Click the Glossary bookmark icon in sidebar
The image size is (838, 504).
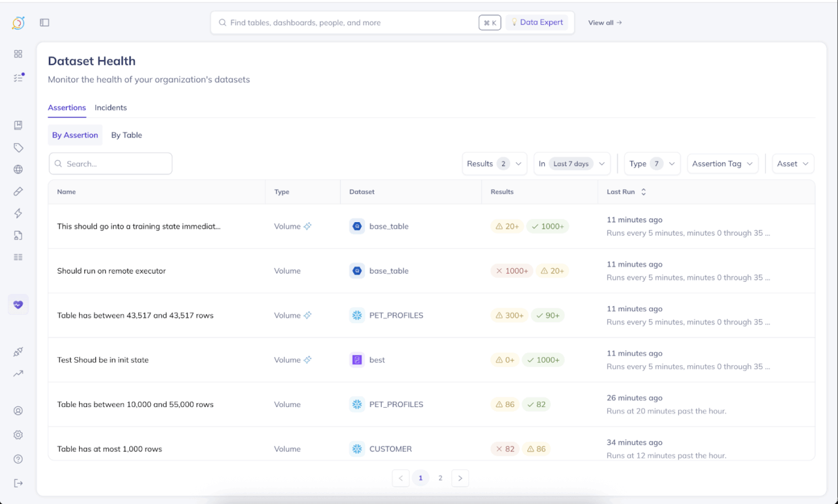[x=18, y=125]
